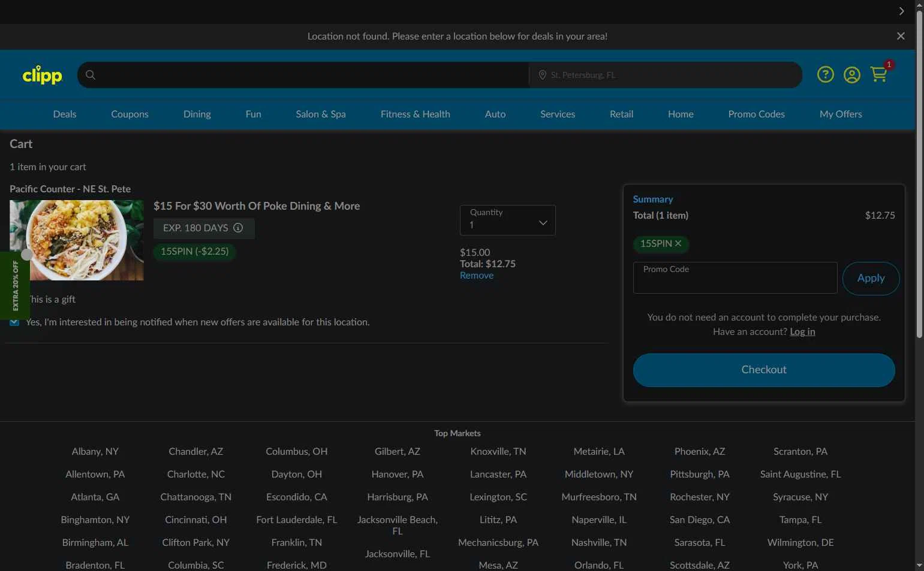Click the Promo Code input field
Screen dimensions: 924x571
point(735,277)
